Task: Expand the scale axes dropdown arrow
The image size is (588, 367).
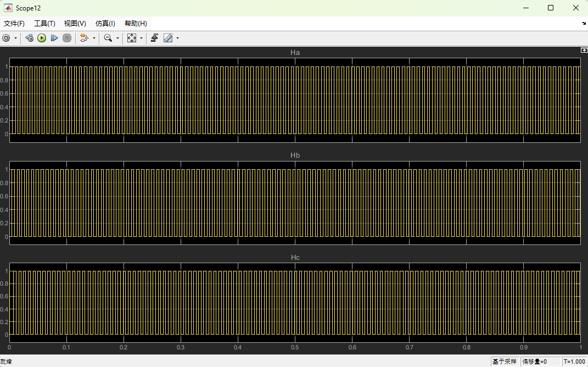Action: (x=141, y=38)
